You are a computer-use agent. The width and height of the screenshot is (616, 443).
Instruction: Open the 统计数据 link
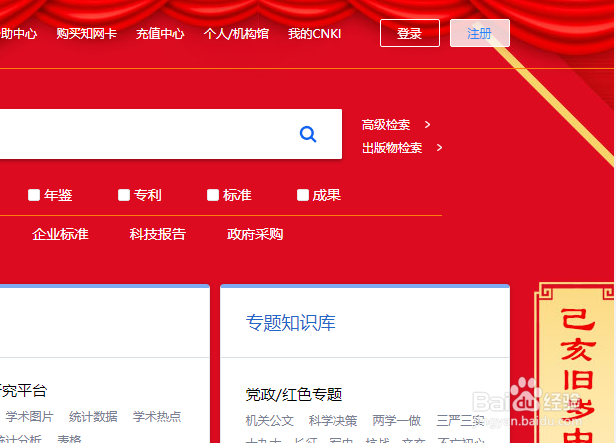coord(93,416)
